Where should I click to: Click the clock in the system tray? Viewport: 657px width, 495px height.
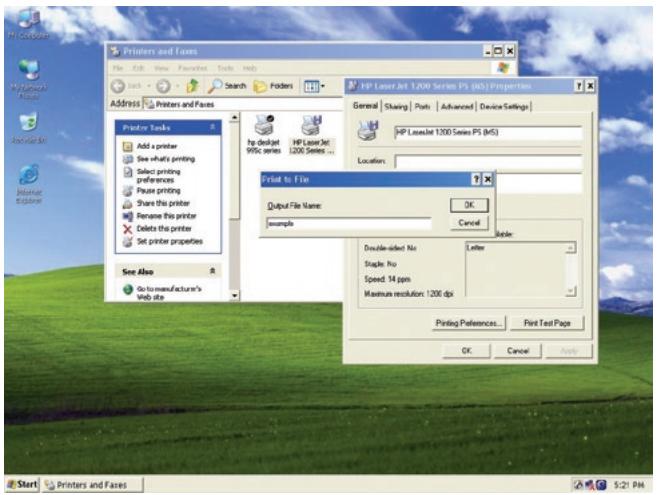629,485
